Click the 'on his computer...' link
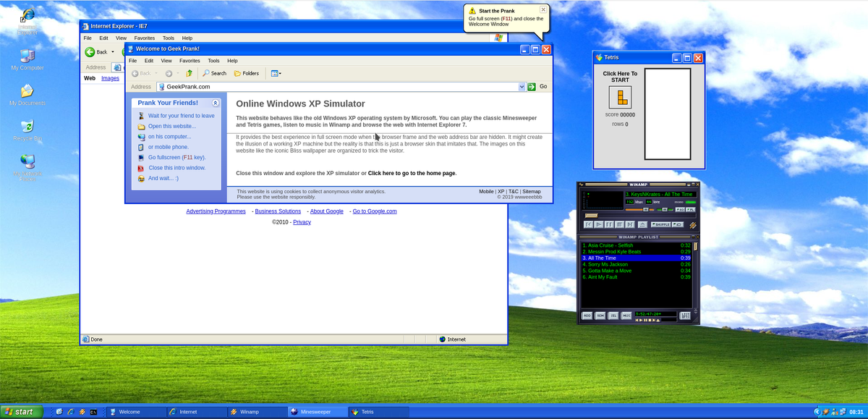868x419 pixels. tap(170, 136)
